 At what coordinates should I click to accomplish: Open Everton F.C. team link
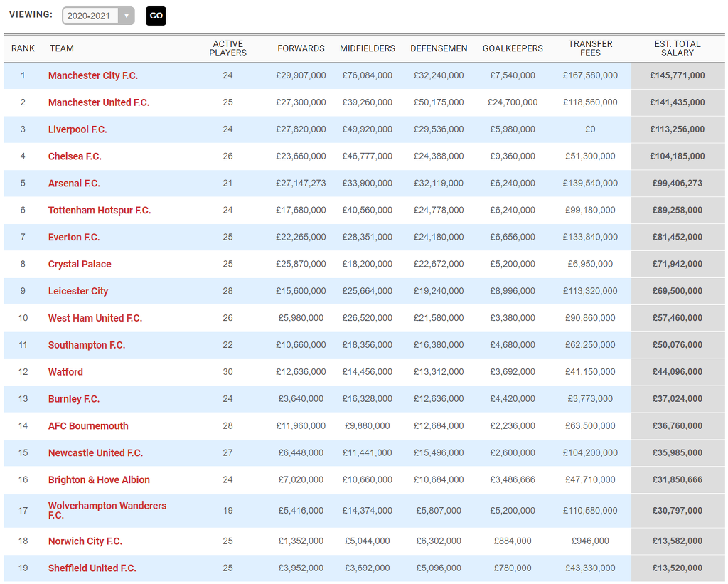pos(74,237)
